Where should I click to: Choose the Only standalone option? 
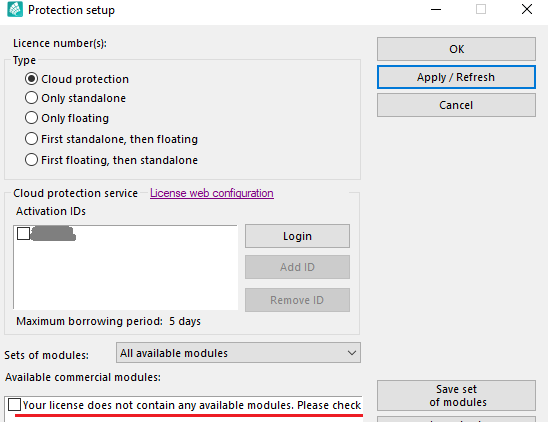click(31, 98)
